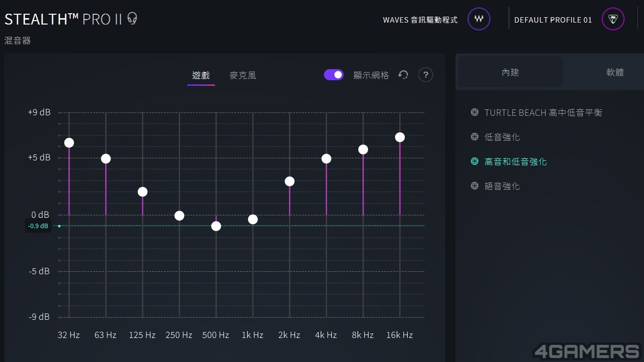Open the Turtle Beach profile icon
This screenshot has height=362, width=644.
(x=613, y=19)
